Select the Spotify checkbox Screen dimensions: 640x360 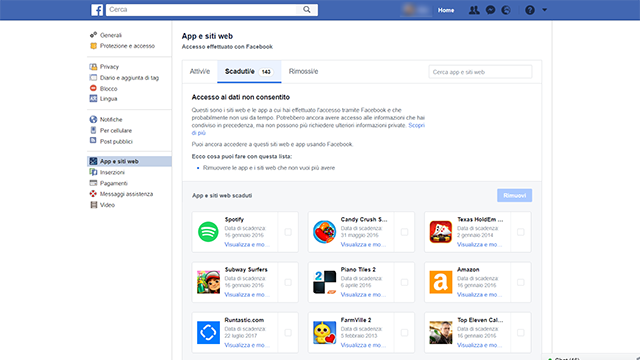(x=288, y=232)
